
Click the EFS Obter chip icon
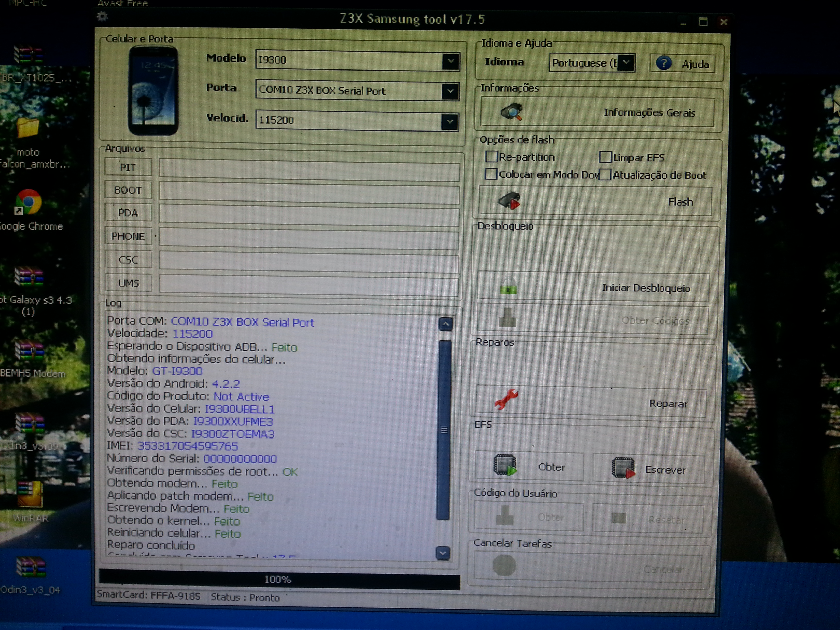click(x=505, y=465)
